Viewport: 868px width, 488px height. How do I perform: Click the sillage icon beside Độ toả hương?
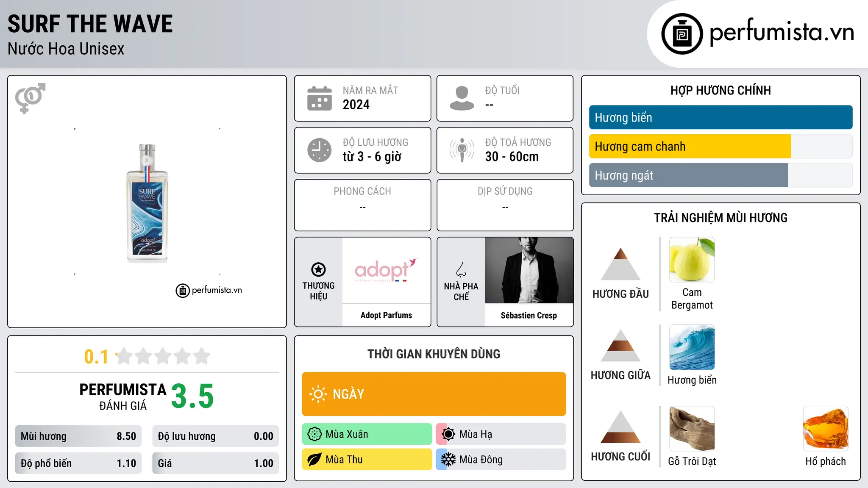coord(462,150)
